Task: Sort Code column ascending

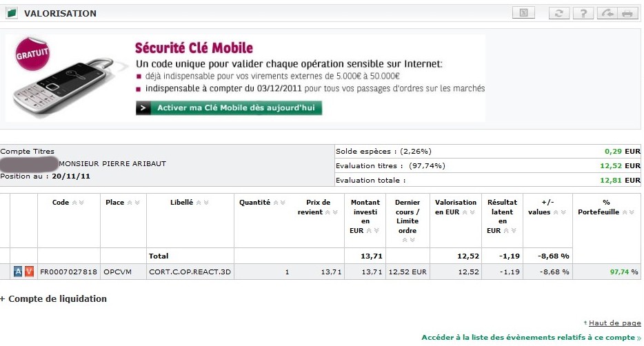Action: pos(74,203)
